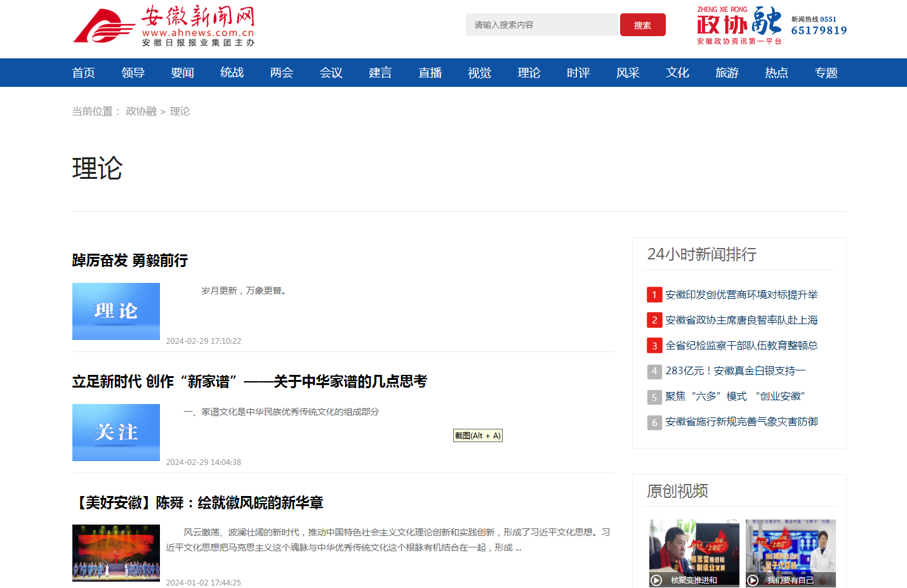907x588 pixels.
Task: Click 政协融 in the breadcrumb
Action: (141, 112)
